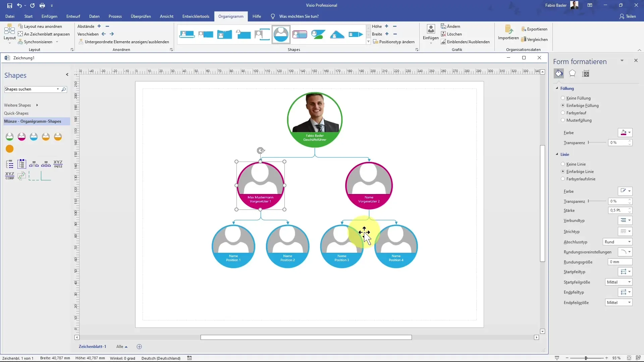Click An Zeichenblatt anpassen button

[44, 34]
